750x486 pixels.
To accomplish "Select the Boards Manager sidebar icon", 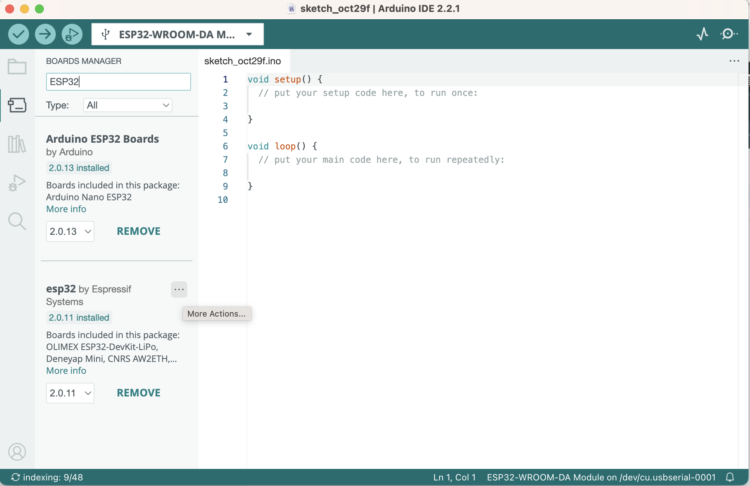I will [17, 105].
